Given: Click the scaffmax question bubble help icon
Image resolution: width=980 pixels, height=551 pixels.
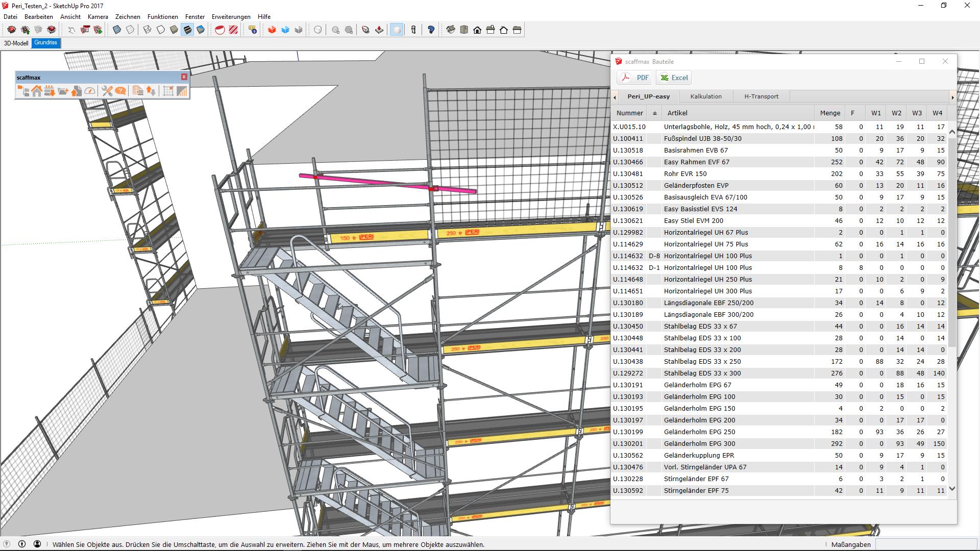Looking at the screenshot, I should 120,91.
